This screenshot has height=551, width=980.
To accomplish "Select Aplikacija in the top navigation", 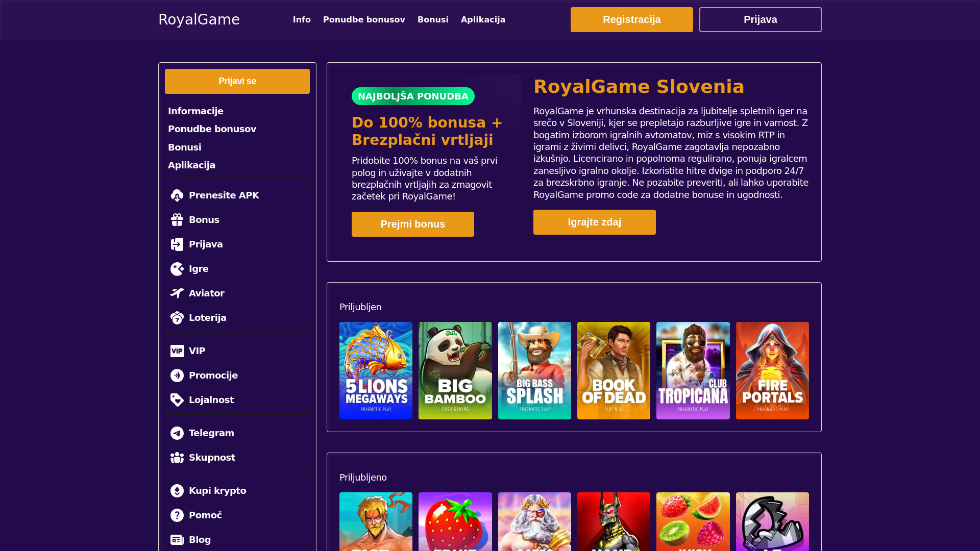I will tap(483, 19).
